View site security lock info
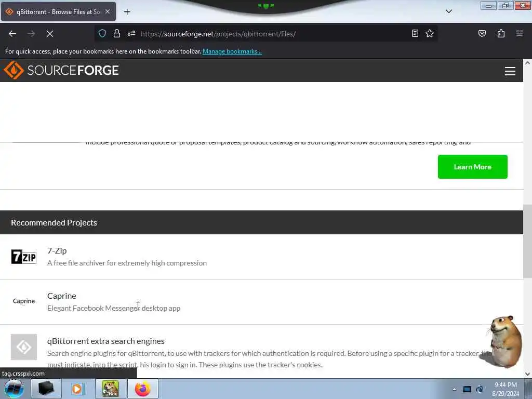Screen dimensions: 532x399 (x=117, y=34)
